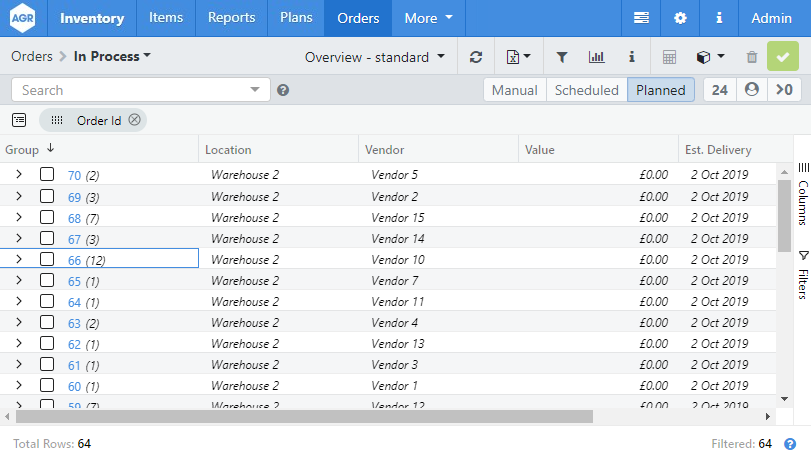Viewport: 811px width, 455px height.
Task: Expand the order 69 group row
Action: [18, 196]
